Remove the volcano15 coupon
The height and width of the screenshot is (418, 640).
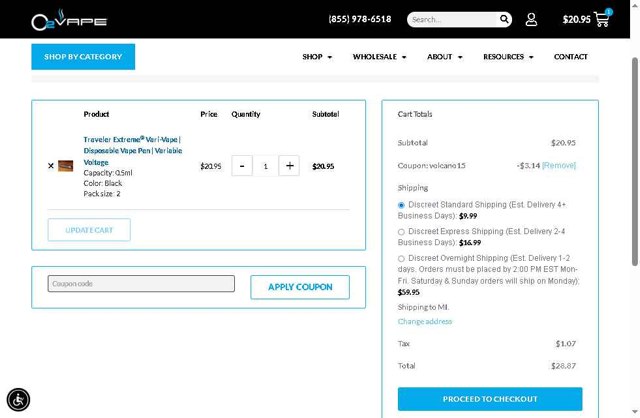click(559, 165)
